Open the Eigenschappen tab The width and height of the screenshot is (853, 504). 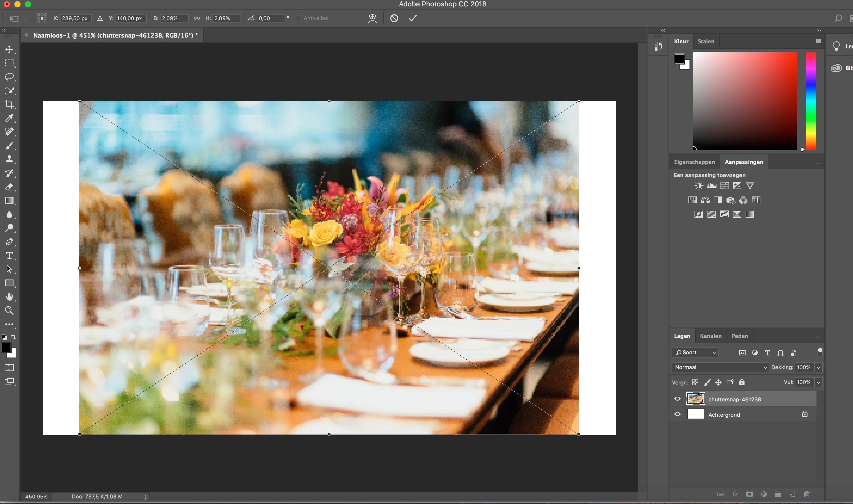pos(694,162)
